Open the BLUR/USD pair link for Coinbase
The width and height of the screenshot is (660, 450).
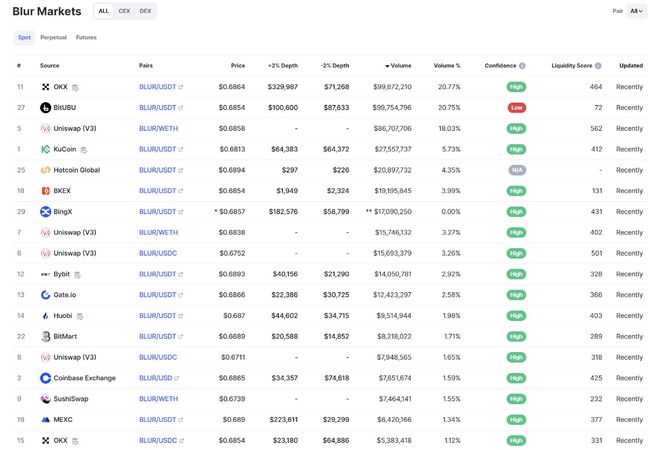tap(157, 378)
